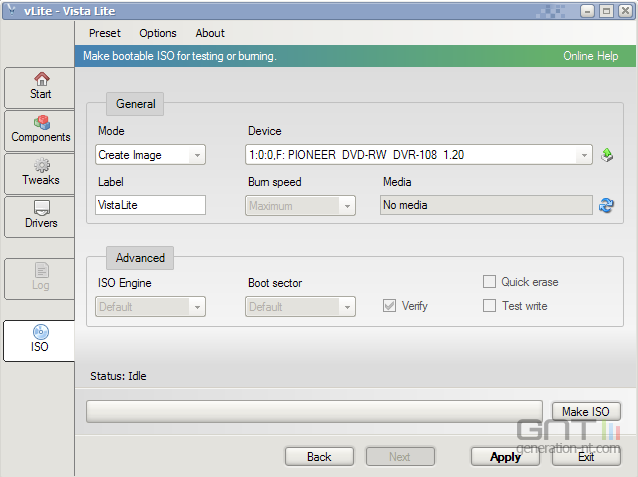Open the Burn speed dropdown

pyautogui.click(x=300, y=206)
